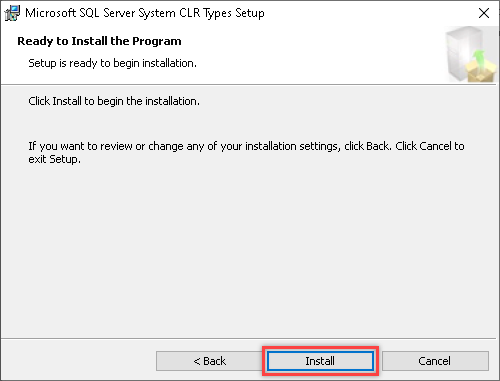Viewport: 500px width, 381px height.
Task: Click the server tower graphic in header
Action: point(461,52)
